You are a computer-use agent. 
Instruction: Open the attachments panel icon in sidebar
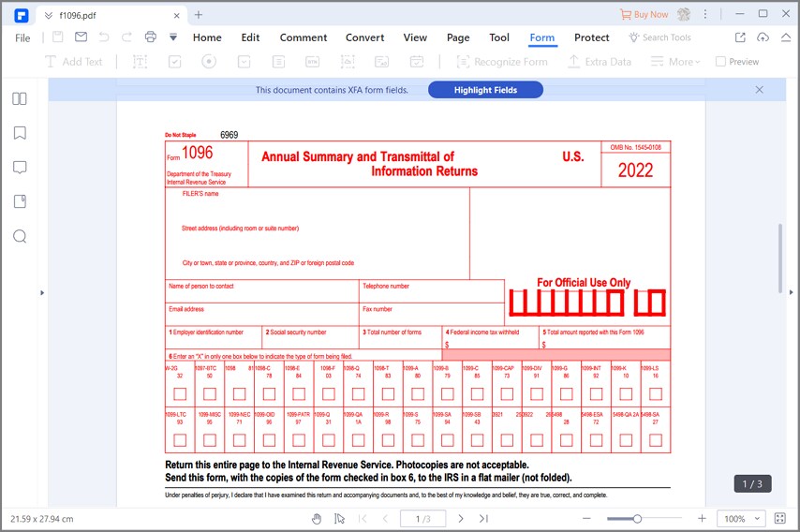[x=20, y=201]
